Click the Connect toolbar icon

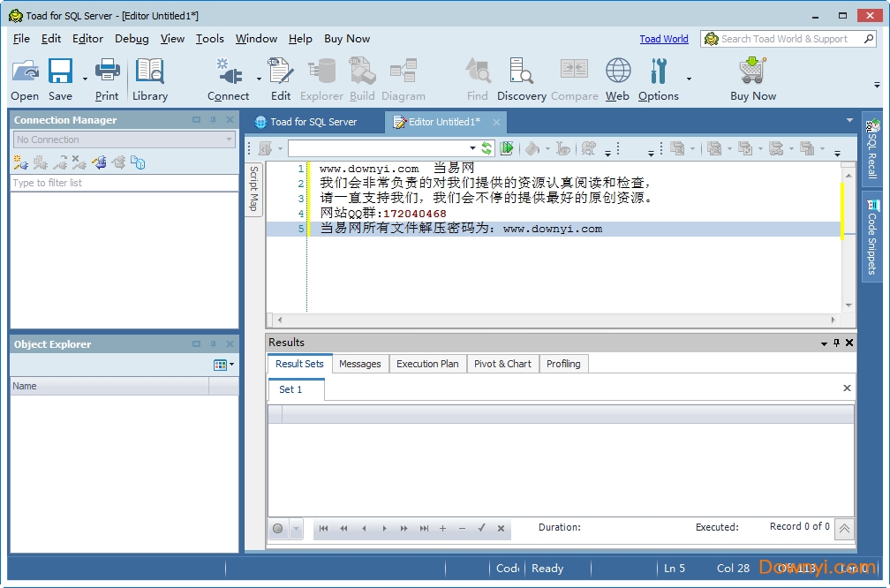229,72
